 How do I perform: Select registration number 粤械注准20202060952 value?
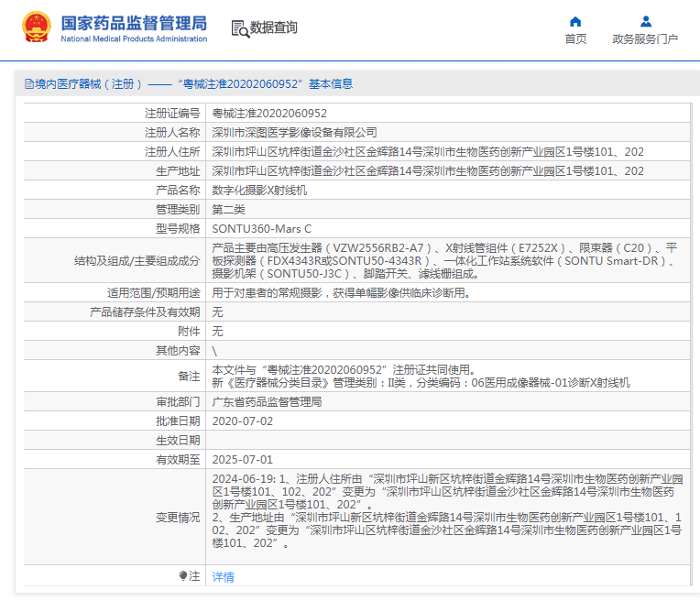coord(269,114)
